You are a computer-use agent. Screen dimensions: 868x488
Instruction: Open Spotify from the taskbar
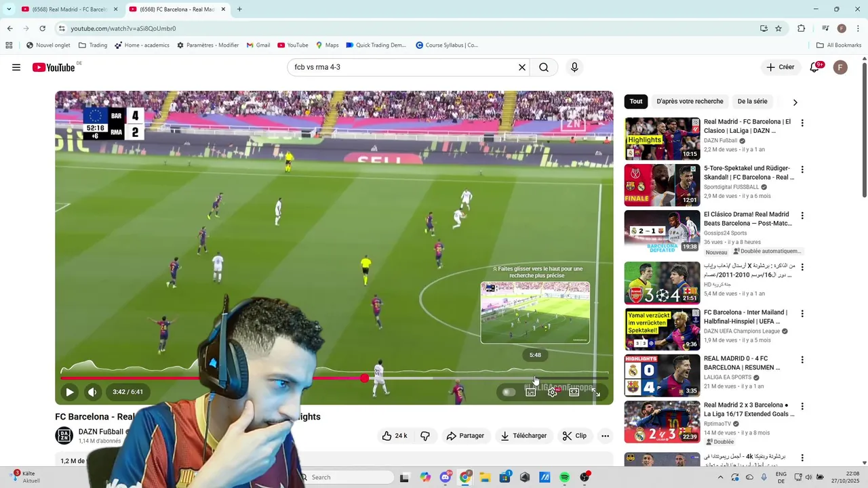(565, 478)
